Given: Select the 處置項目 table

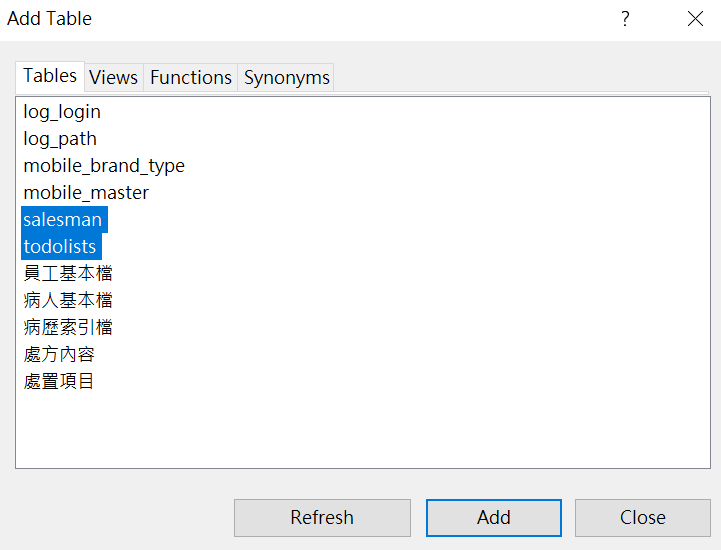Looking at the screenshot, I should 59,381.
